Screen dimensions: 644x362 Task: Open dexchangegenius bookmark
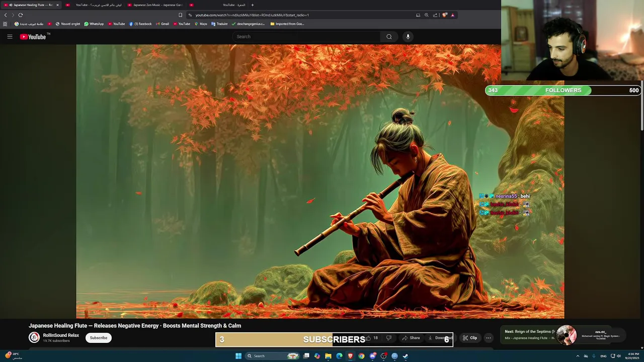(248, 24)
